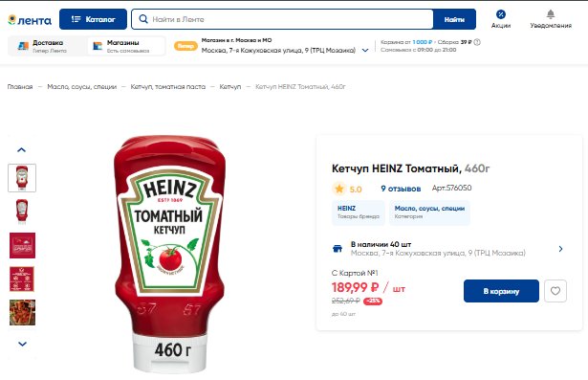Click the search magnifier icon
The width and height of the screenshot is (588, 380).
[x=143, y=19]
